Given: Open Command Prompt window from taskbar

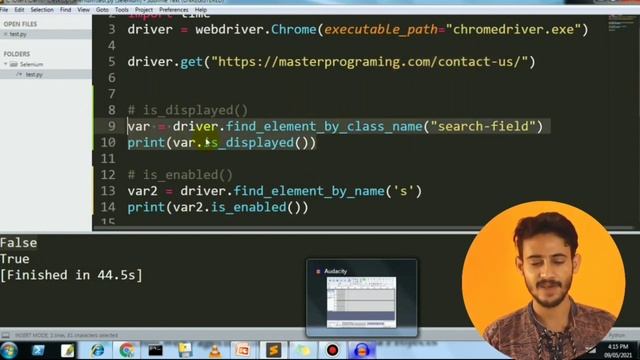Looking at the screenshot, I should [156, 350].
